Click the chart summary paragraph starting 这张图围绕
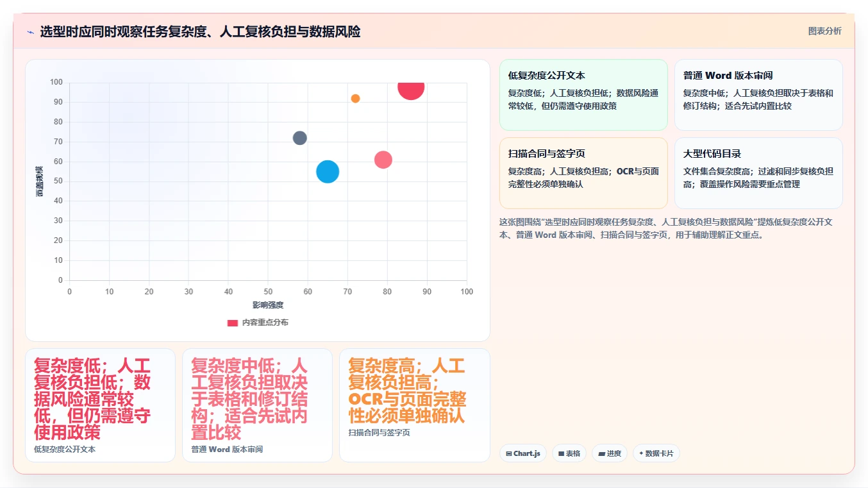This screenshot has height=488, width=868. (x=666, y=228)
